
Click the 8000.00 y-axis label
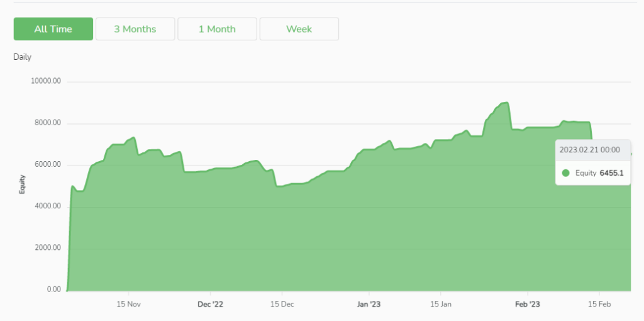tap(47, 123)
